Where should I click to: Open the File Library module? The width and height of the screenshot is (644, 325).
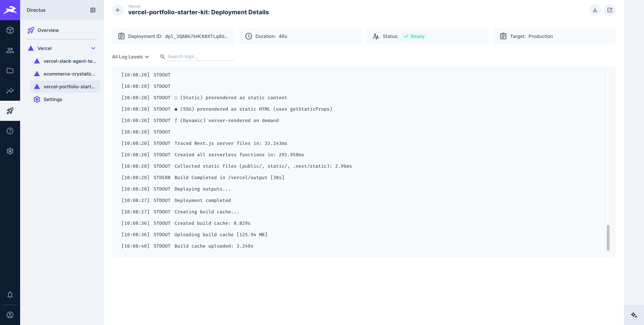(10, 71)
